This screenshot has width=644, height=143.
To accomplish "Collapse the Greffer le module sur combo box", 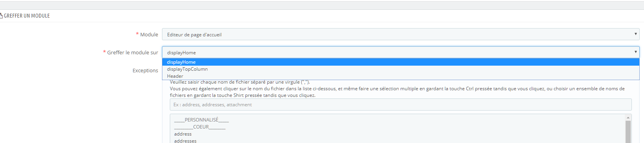I will (401, 52).
